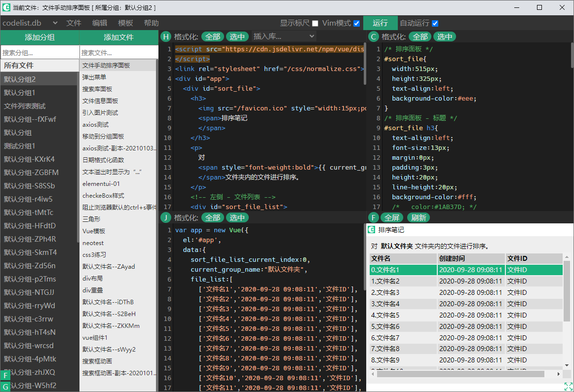
Task: Select group 测试分组1
Action: pos(39,146)
